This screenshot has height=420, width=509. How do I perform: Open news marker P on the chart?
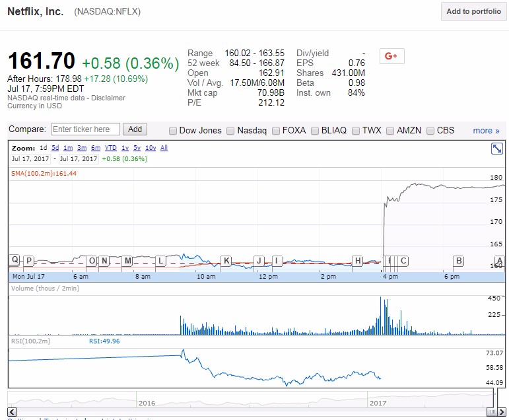click(x=29, y=261)
